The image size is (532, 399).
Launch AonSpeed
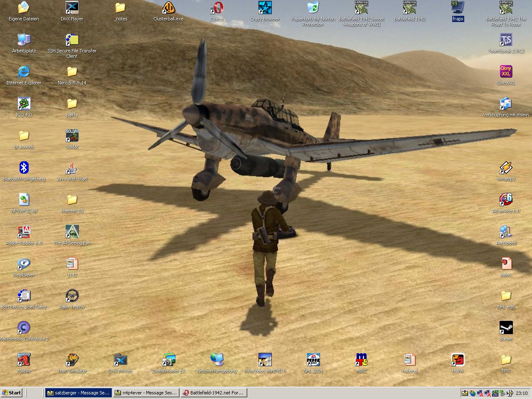[506, 235]
